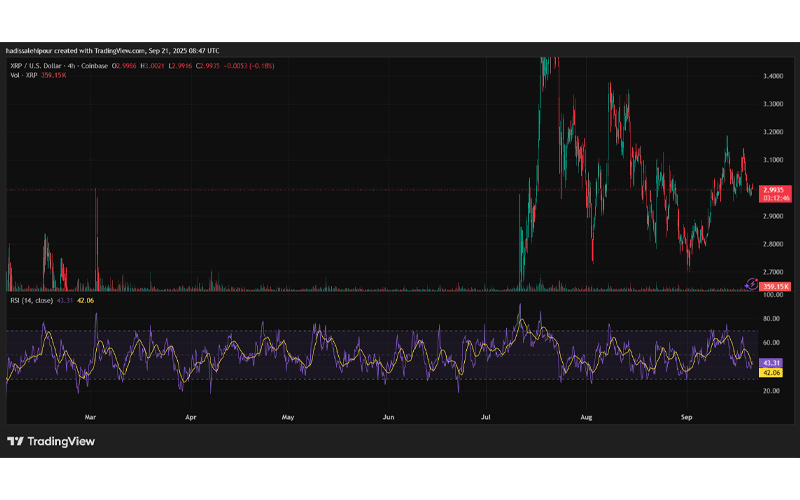Click the purple lightning icon near volume label

point(752,284)
